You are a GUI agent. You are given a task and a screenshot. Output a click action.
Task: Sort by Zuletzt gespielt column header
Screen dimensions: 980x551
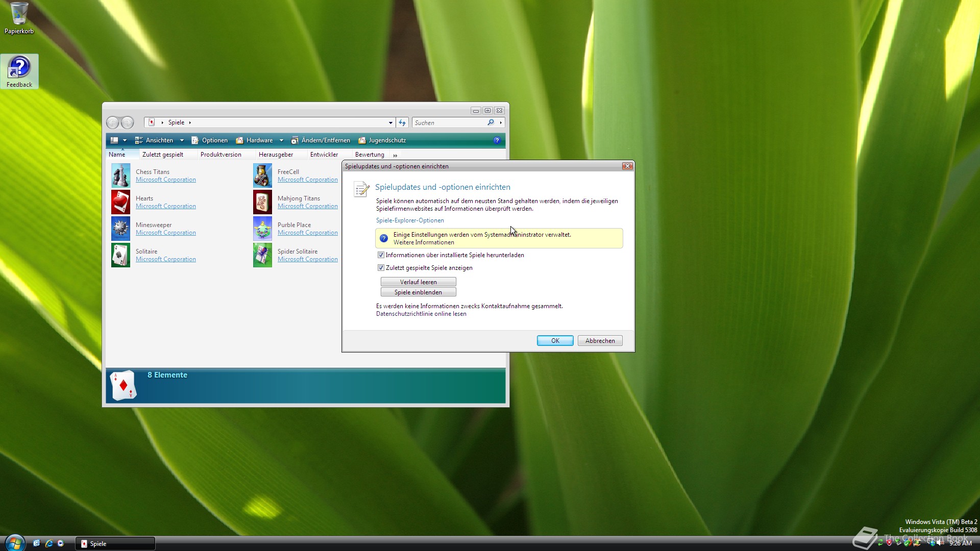[167, 155]
